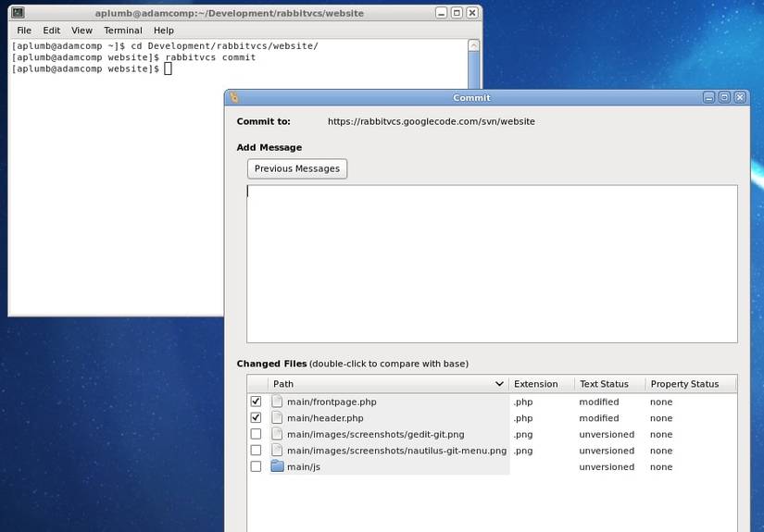Select the main/js folder icon
This screenshot has width=764, height=532.
coord(277,466)
